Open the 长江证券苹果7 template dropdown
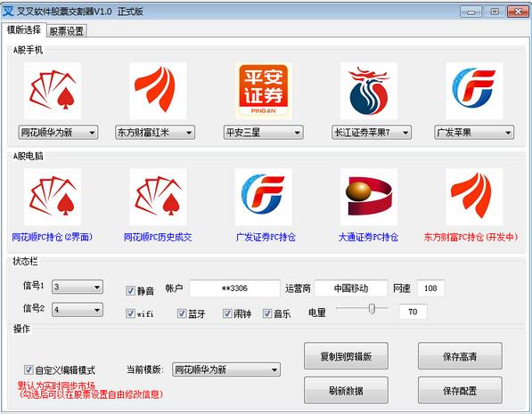 [372, 133]
